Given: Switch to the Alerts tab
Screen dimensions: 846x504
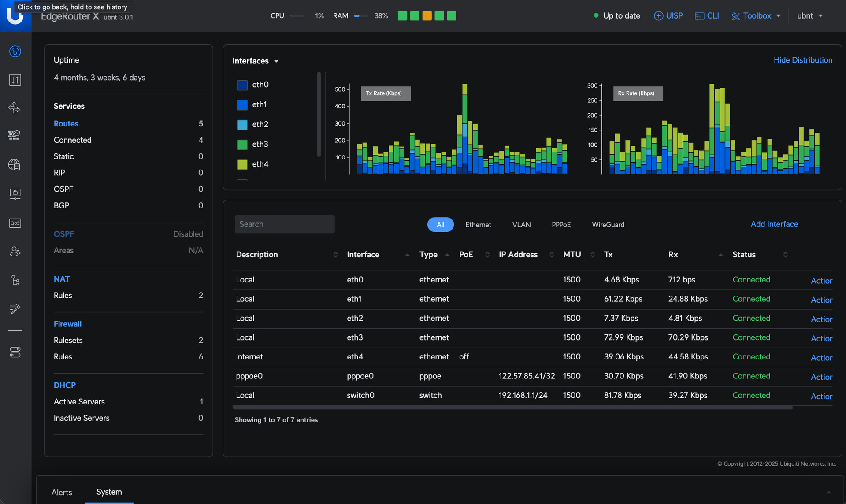Looking at the screenshot, I should [62, 493].
